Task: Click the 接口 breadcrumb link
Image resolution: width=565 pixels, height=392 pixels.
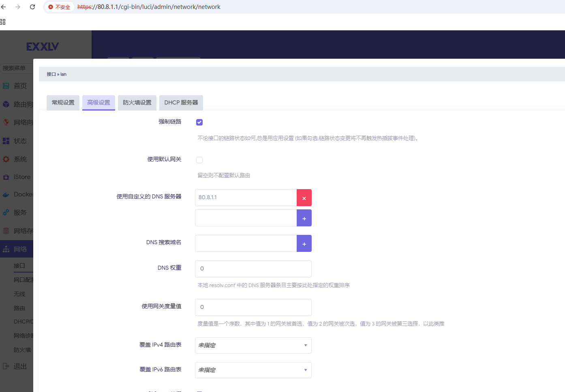Action: point(51,75)
